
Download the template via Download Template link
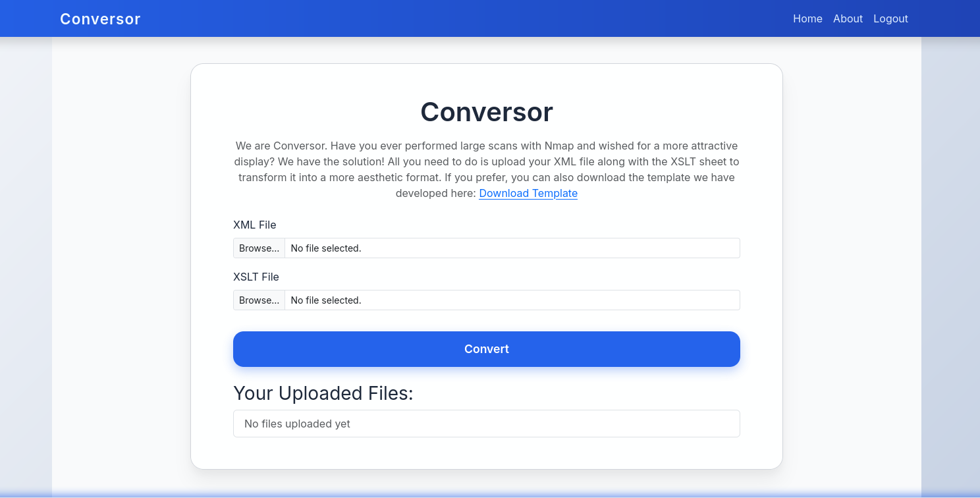(x=528, y=193)
